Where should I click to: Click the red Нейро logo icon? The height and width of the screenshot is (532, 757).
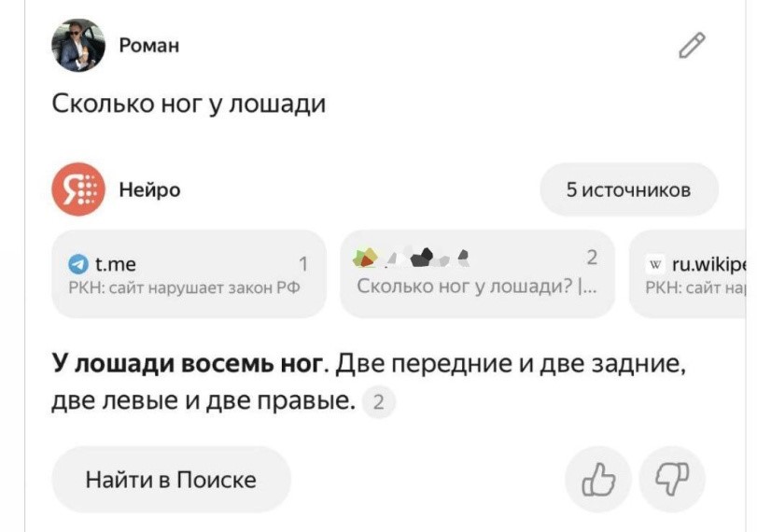click(x=77, y=190)
